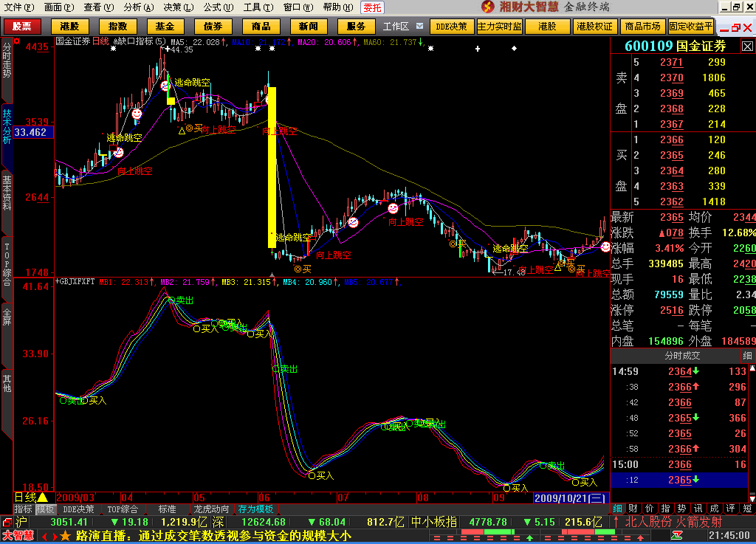Open the 画面(P) menu
Screen dimensions: 756x544
(59, 7)
